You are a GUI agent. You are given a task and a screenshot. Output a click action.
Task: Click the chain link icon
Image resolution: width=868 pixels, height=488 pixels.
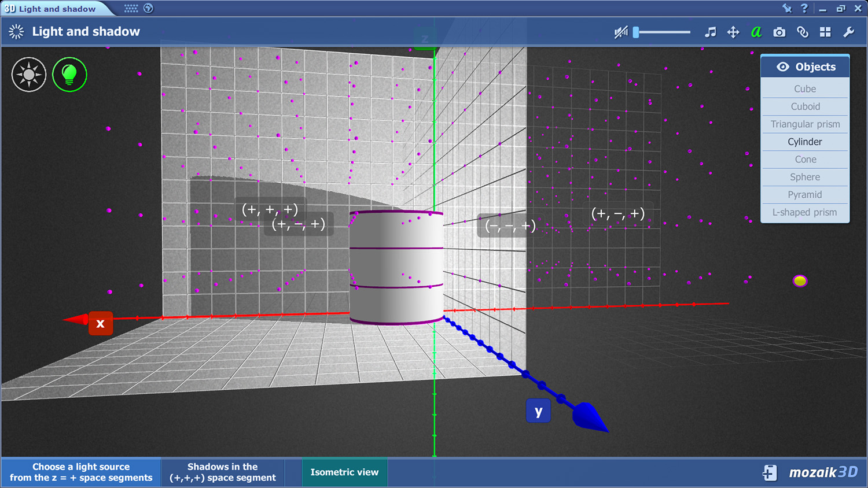coord(803,32)
